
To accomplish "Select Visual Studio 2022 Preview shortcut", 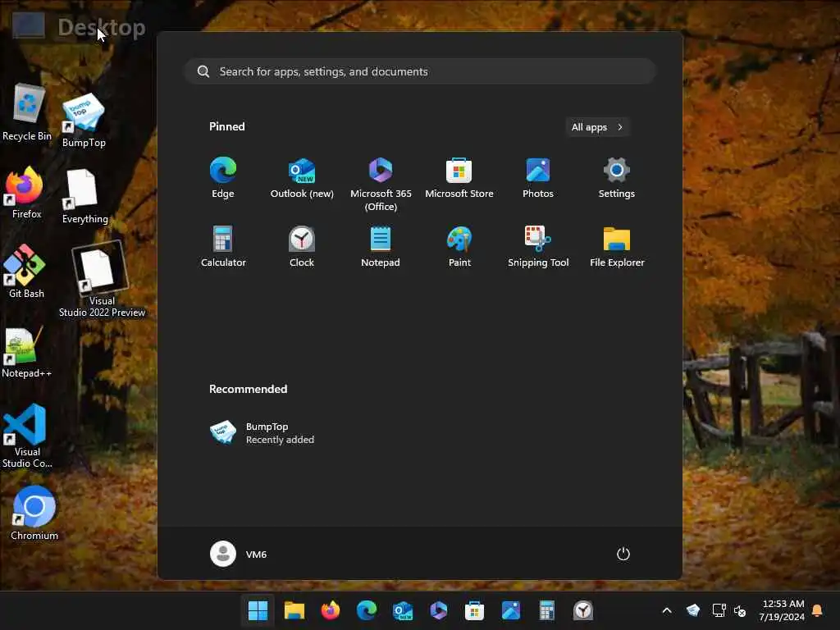I will click(x=102, y=281).
